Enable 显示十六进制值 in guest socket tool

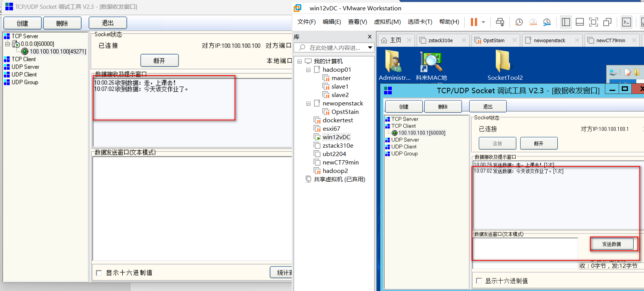coord(479,281)
